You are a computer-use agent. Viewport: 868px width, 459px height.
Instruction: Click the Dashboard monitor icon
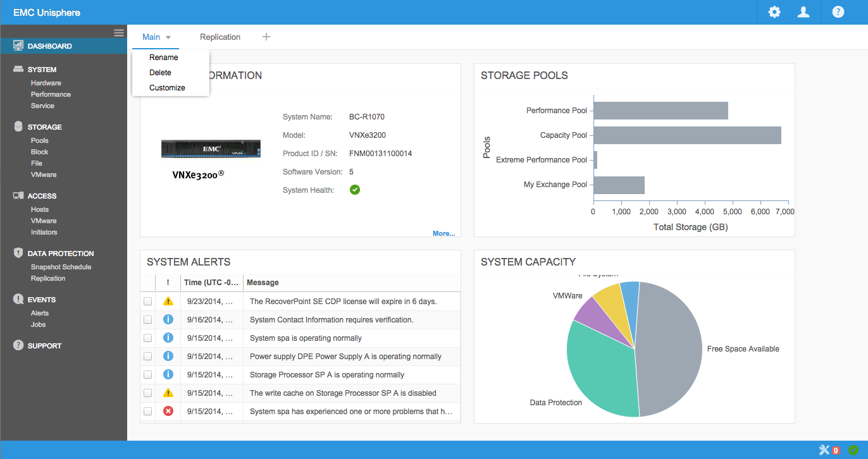18,46
